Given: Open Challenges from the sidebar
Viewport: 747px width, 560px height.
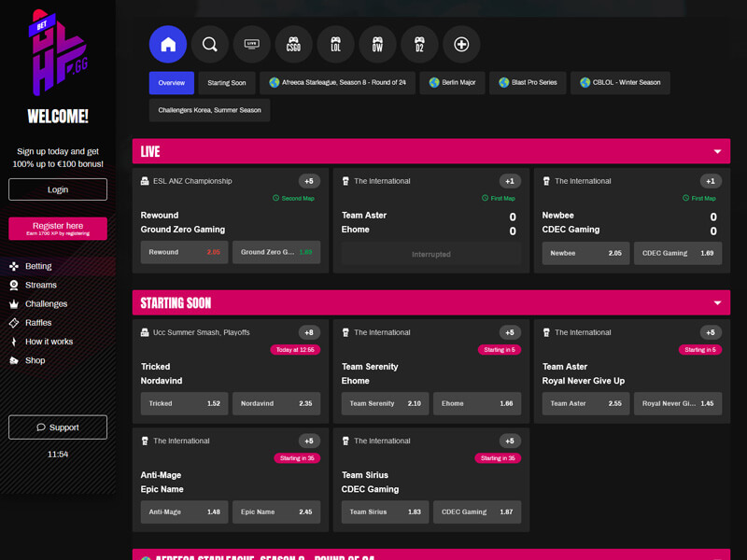Looking at the screenshot, I should pyautogui.click(x=38, y=304).
